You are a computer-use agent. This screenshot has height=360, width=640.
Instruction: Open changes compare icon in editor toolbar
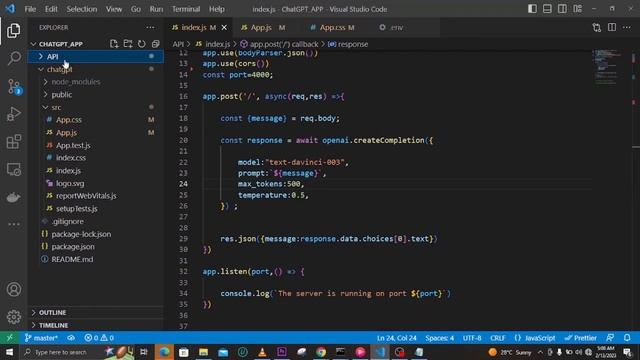[x=597, y=27]
